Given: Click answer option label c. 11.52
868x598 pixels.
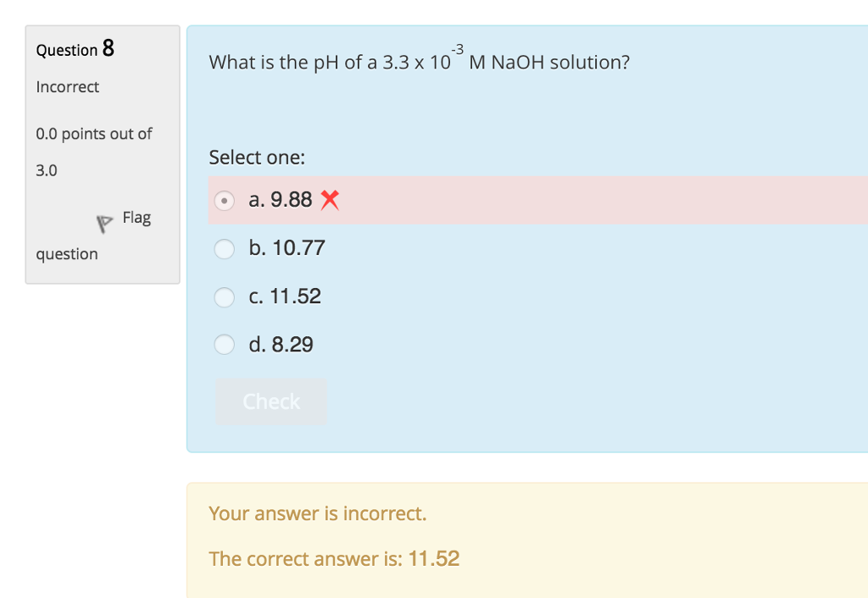Looking at the screenshot, I should tap(284, 296).
